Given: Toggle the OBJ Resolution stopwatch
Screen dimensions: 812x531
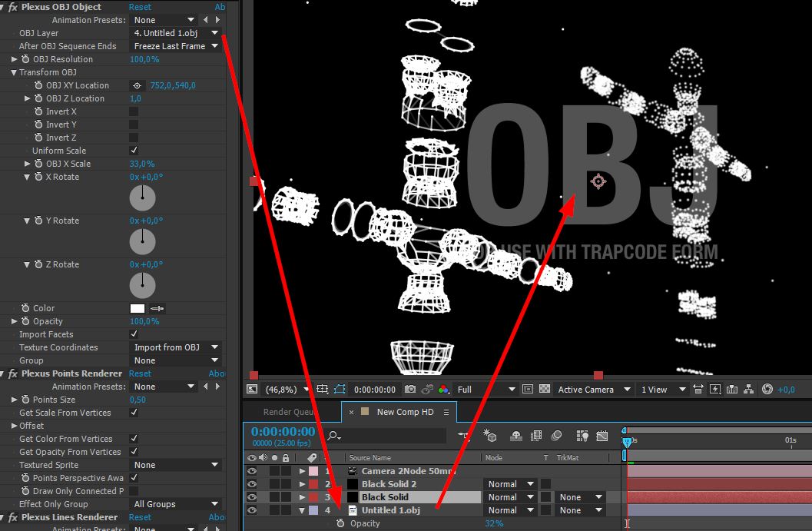Looking at the screenshot, I should pos(25,59).
